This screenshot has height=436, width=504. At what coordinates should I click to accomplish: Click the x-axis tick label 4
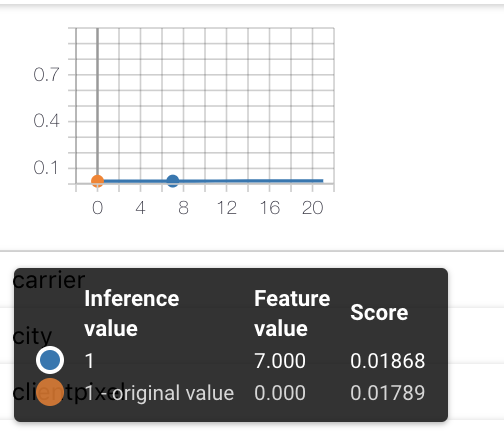[x=140, y=208]
